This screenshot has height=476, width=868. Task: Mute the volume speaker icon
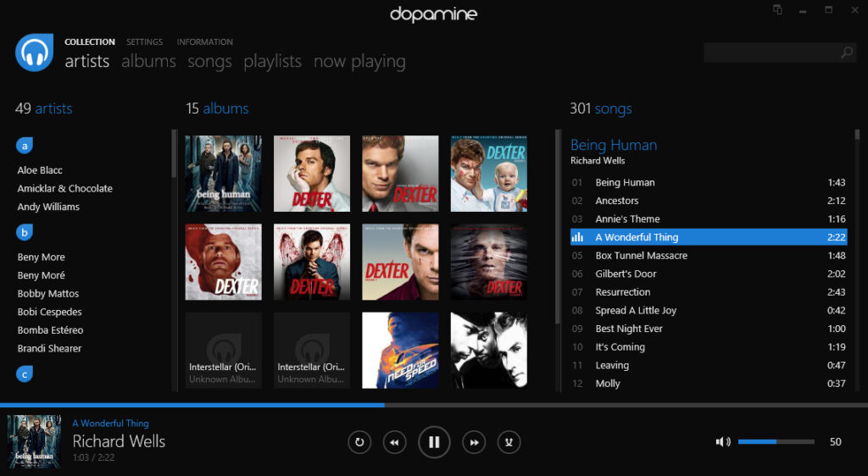click(x=722, y=441)
